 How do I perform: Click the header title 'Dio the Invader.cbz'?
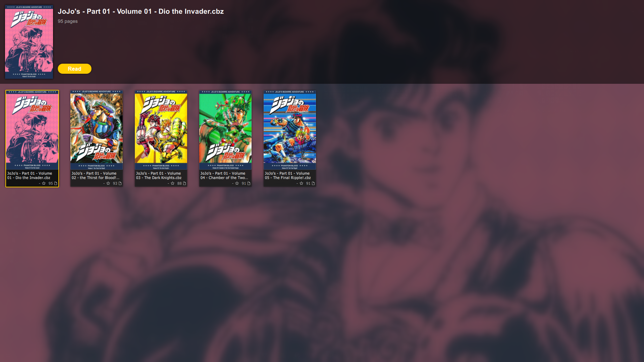[x=191, y=11]
